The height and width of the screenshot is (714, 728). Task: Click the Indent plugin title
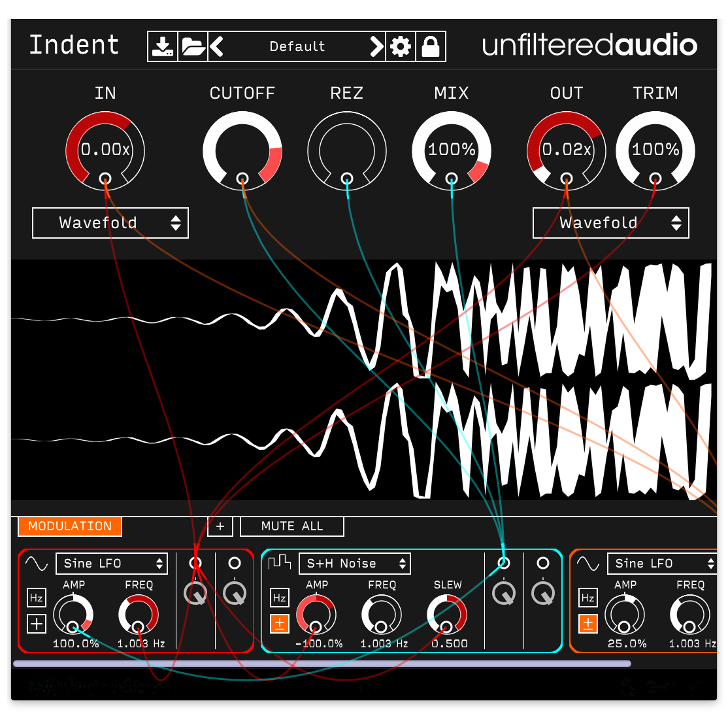point(74,45)
